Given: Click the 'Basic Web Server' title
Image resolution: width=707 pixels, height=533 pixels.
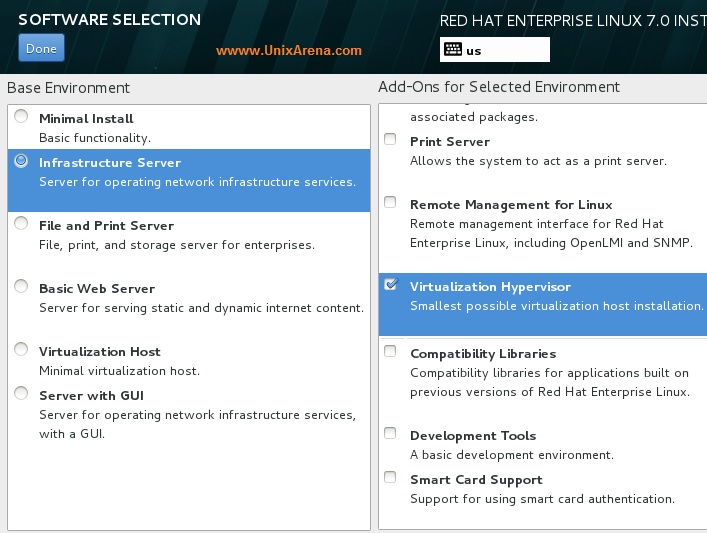Looking at the screenshot, I should pos(97,289).
